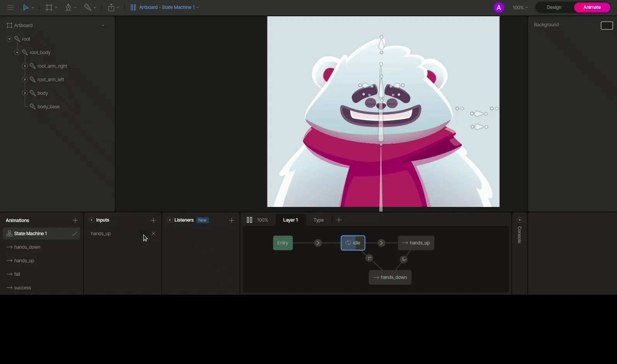Add a new animation with plus icon

pyautogui.click(x=75, y=220)
